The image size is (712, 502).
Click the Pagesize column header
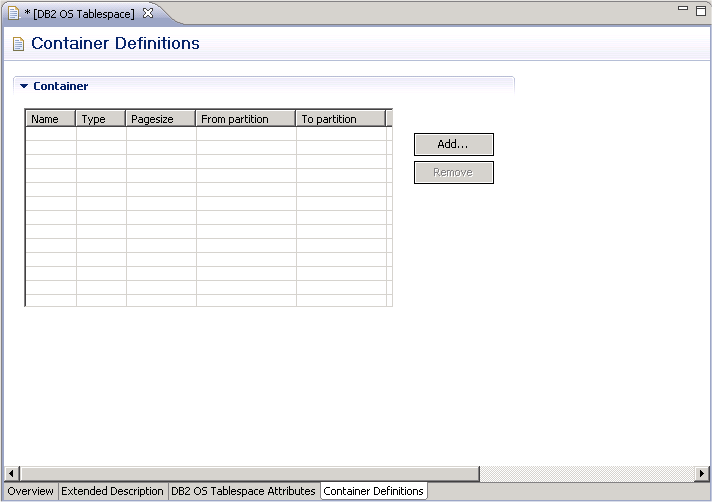click(161, 119)
